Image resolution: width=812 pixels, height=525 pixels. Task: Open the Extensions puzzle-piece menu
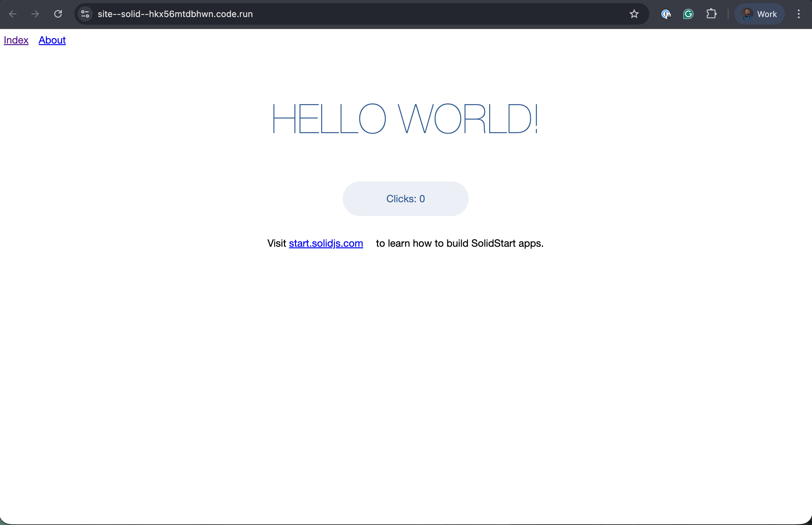(x=711, y=14)
